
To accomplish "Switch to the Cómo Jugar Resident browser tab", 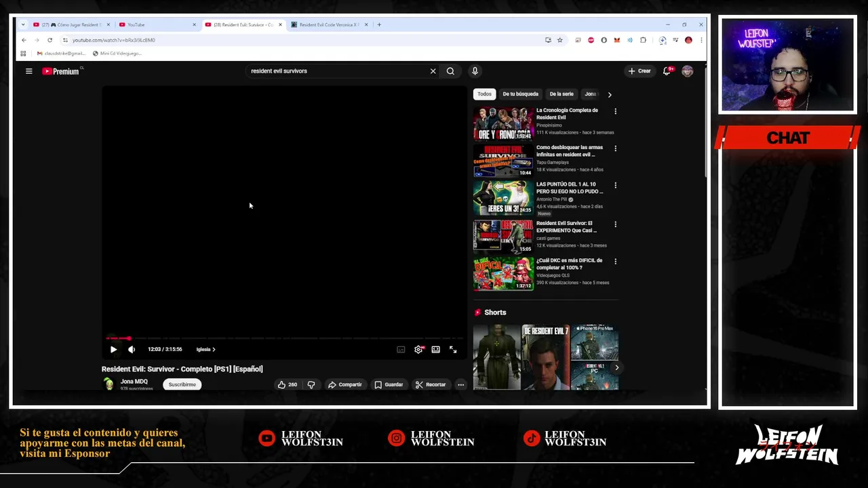I will (x=72, y=24).
